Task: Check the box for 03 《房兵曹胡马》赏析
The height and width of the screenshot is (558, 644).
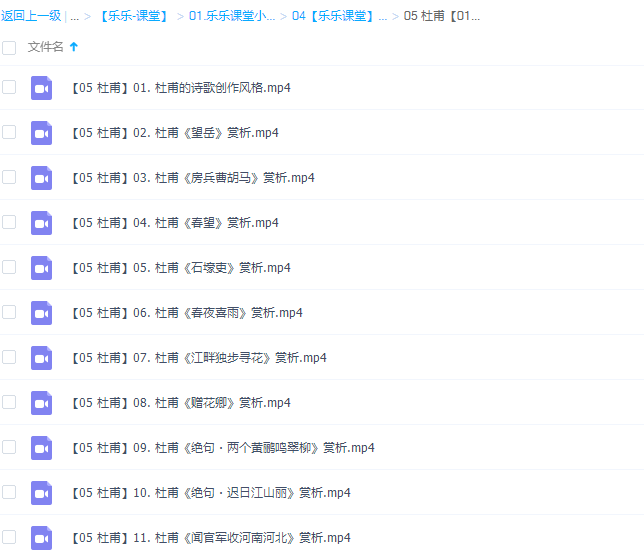Action: 9,177
